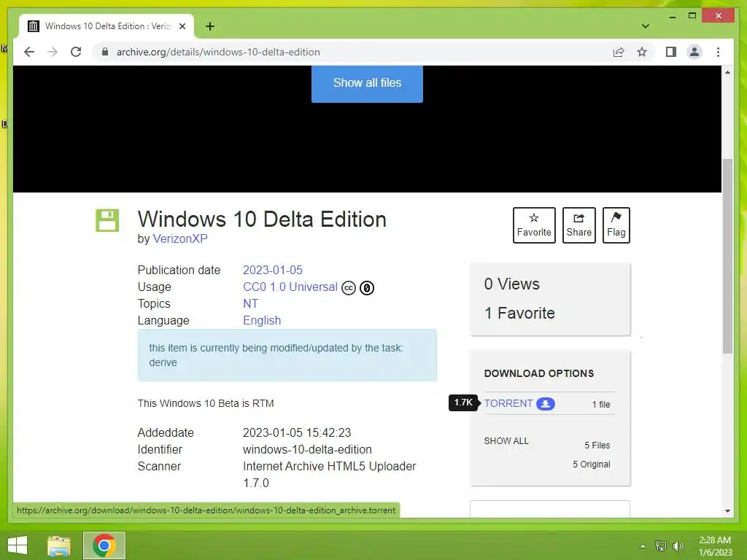Click the 'This Windows 10 Beta is RTM' description

[x=206, y=403]
